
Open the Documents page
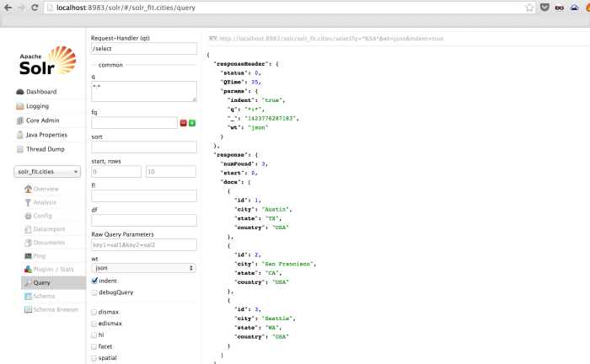click(x=49, y=243)
